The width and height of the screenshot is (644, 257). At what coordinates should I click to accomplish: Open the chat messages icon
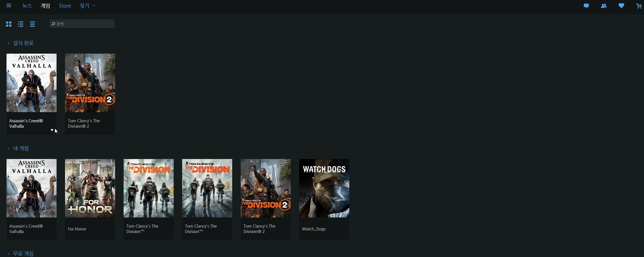click(586, 6)
